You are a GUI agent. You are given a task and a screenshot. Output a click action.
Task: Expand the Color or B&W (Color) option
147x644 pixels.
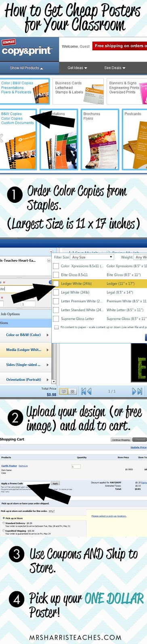(x=26, y=335)
